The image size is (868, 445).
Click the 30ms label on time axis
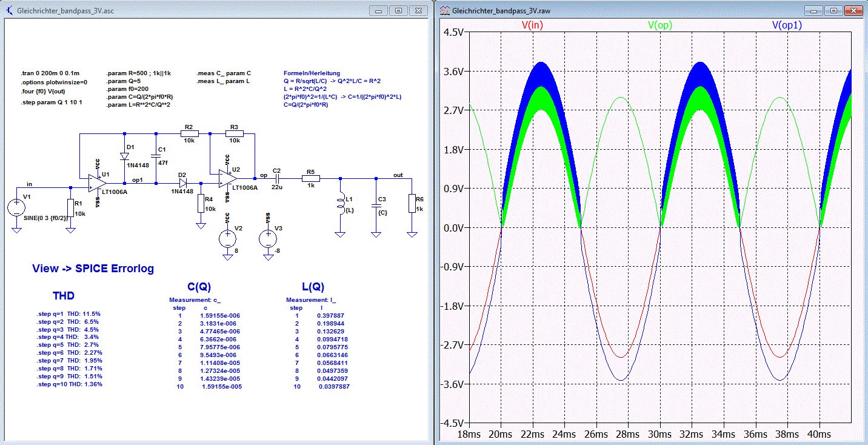[x=661, y=435]
